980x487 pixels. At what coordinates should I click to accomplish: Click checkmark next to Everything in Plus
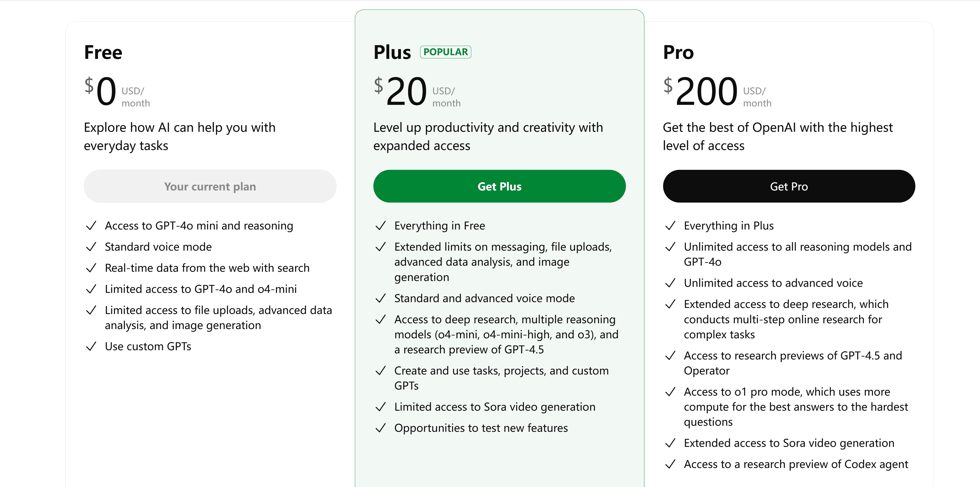670,226
